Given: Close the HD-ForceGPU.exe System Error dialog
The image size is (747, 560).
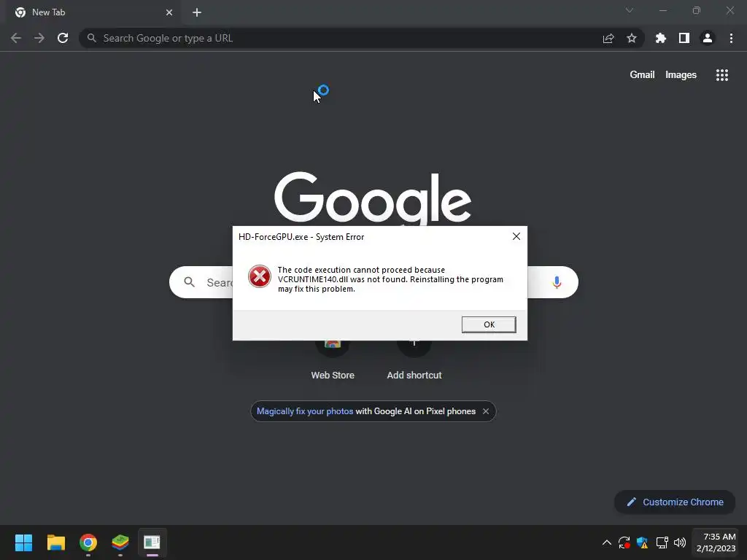Looking at the screenshot, I should click(516, 236).
